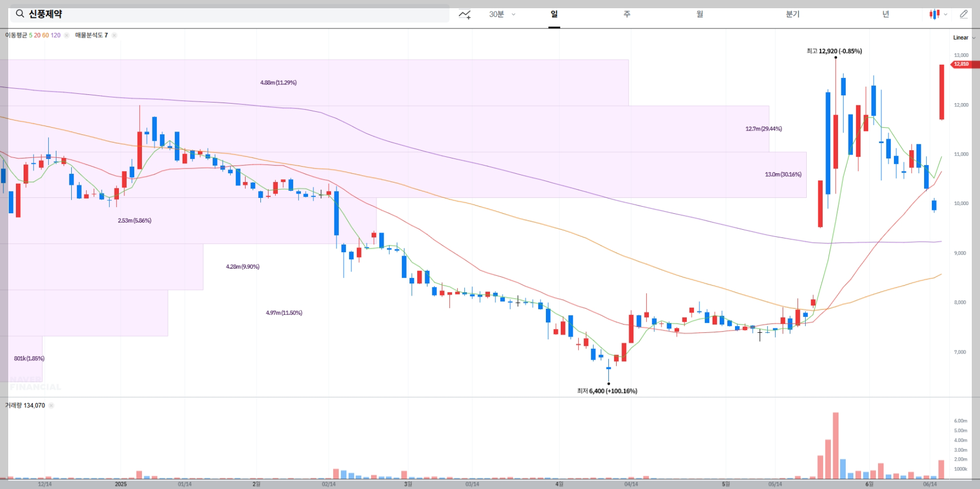Click the 4.28m (9.90%) volume profile label
The width and height of the screenshot is (980, 489).
tap(243, 266)
